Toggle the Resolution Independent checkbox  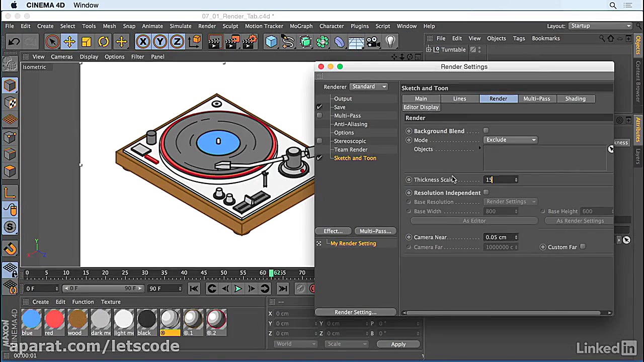tap(486, 193)
